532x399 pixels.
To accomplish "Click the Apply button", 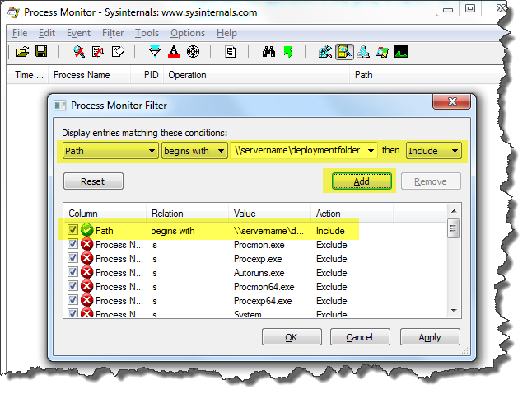I will [430, 337].
